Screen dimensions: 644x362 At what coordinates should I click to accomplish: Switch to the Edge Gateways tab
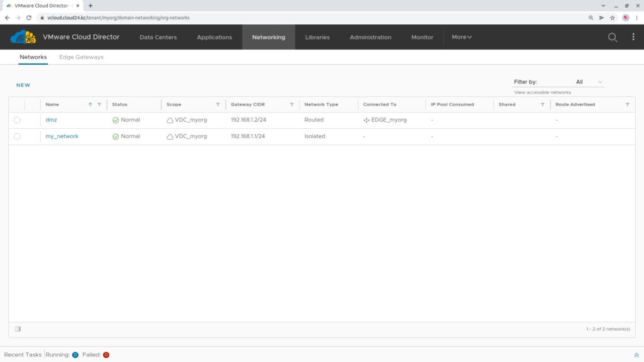(81, 57)
